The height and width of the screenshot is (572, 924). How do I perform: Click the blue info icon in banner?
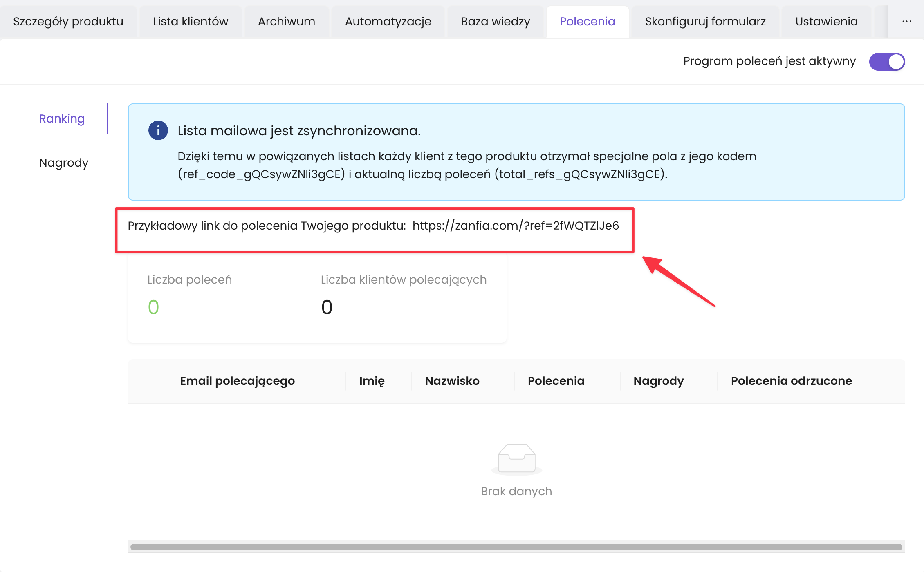(x=158, y=131)
